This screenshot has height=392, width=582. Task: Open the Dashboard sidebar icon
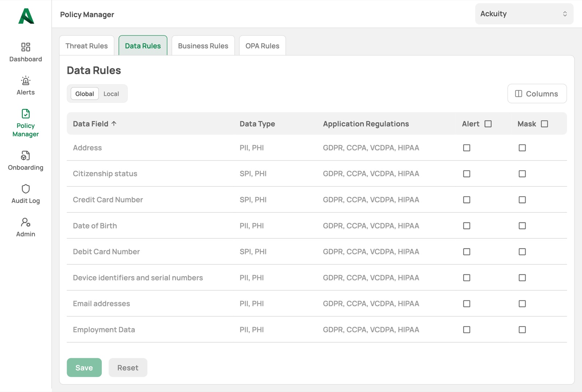[x=25, y=47]
